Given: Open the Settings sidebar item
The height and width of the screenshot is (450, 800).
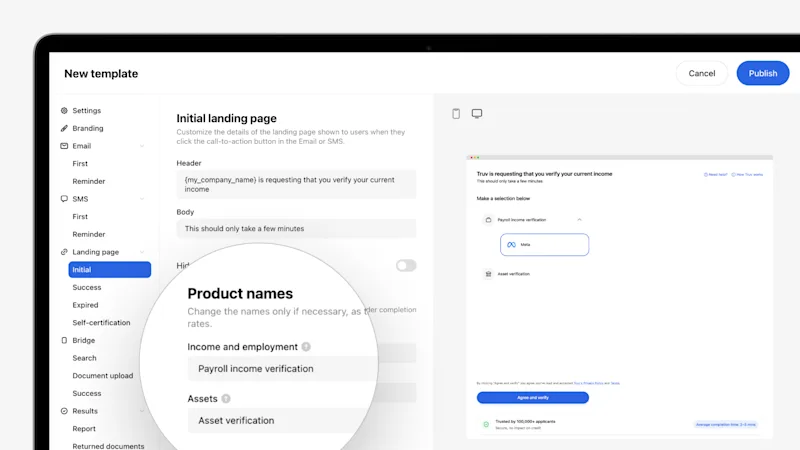Looking at the screenshot, I should 87,110.
